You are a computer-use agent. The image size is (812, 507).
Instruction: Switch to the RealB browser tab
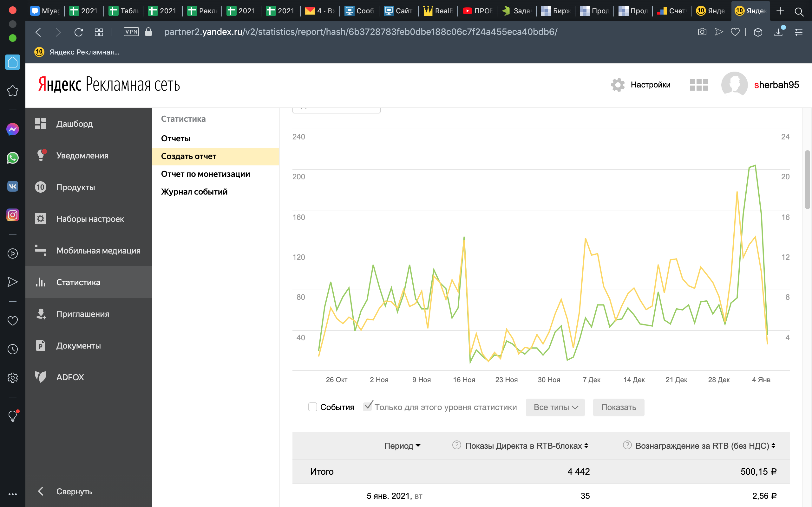[438, 11]
